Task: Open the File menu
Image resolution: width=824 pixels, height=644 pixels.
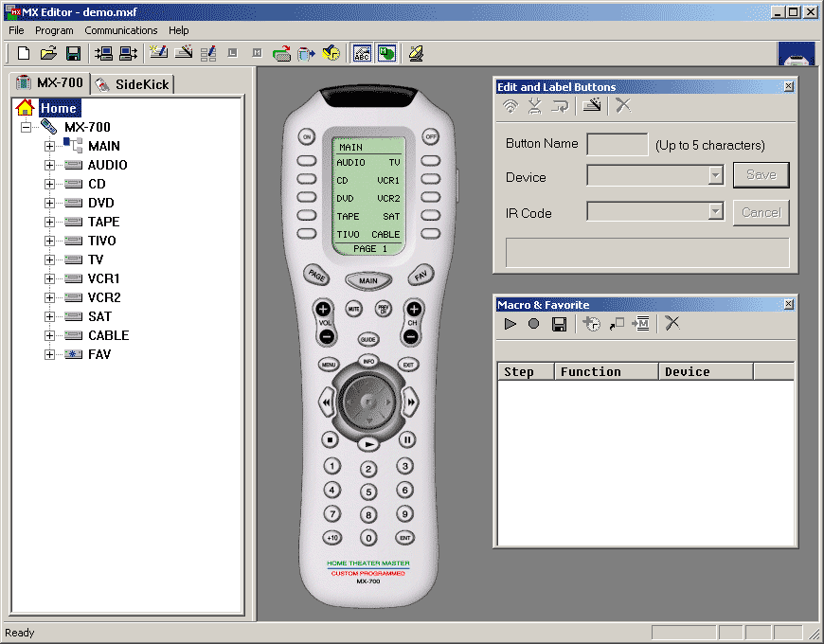Action: click(16, 30)
